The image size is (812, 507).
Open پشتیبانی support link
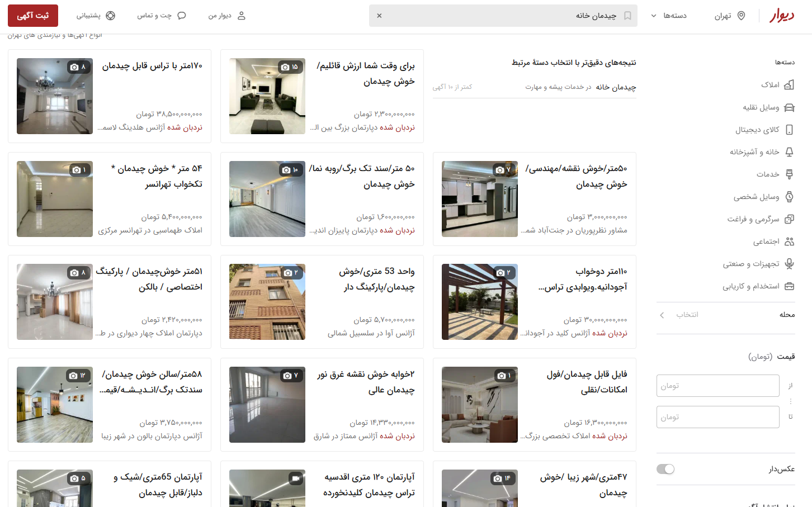tap(96, 16)
